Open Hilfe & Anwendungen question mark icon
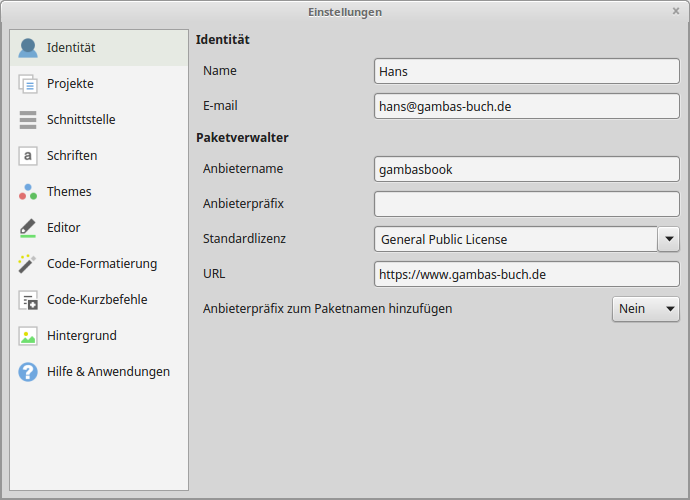The width and height of the screenshot is (690, 500). click(28, 372)
